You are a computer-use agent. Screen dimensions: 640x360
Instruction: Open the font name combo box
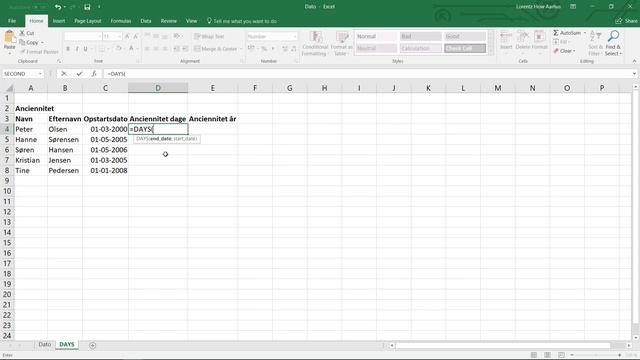[x=83, y=36]
